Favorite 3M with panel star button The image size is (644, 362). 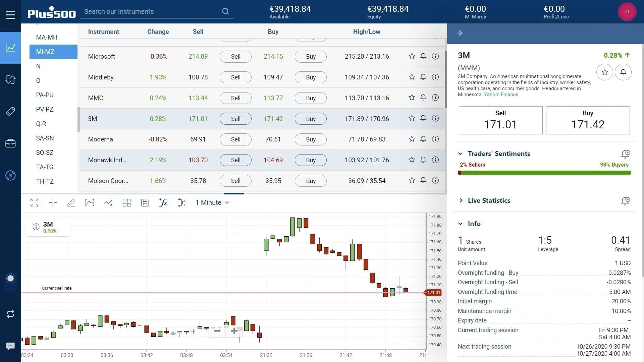point(605,72)
